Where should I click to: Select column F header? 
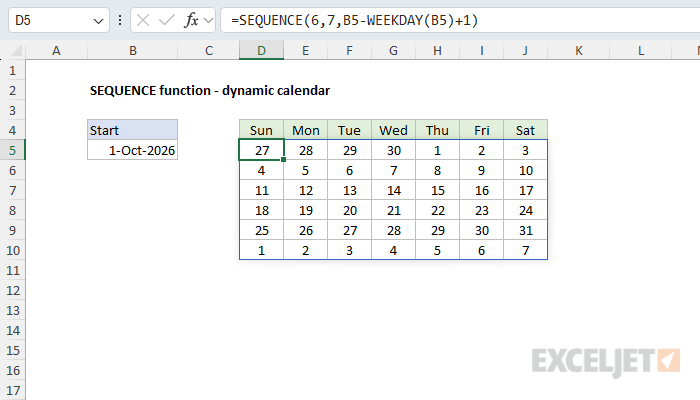point(350,50)
